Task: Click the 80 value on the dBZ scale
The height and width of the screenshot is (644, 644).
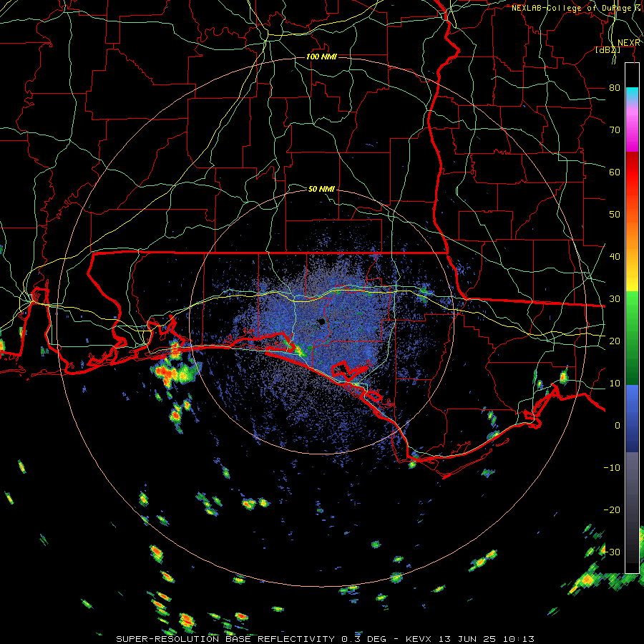Action: (x=615, y=88)
